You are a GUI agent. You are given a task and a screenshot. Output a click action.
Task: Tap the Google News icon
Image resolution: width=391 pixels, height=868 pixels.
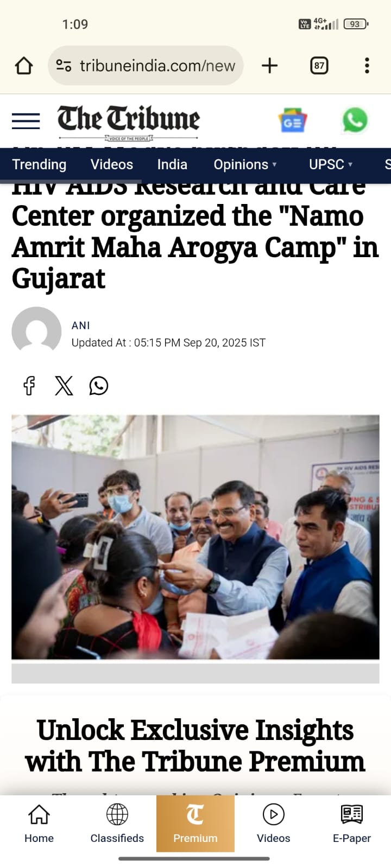pos(292,121)
